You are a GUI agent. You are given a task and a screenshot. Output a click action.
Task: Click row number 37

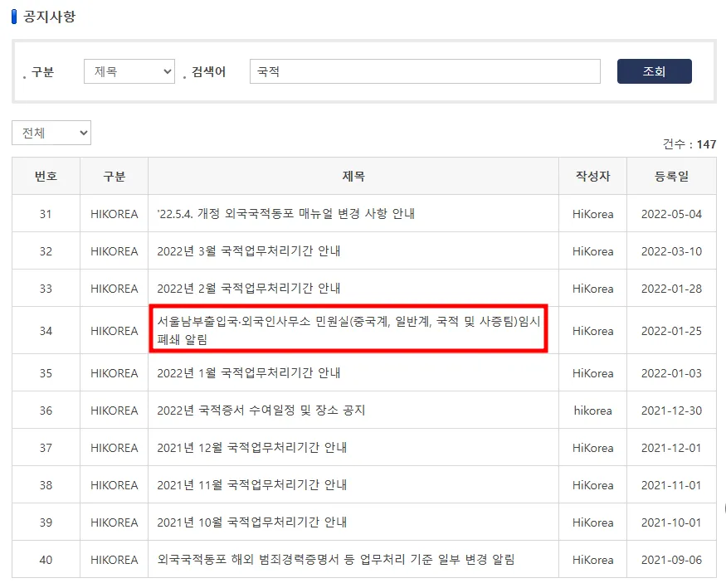[46, 449]
